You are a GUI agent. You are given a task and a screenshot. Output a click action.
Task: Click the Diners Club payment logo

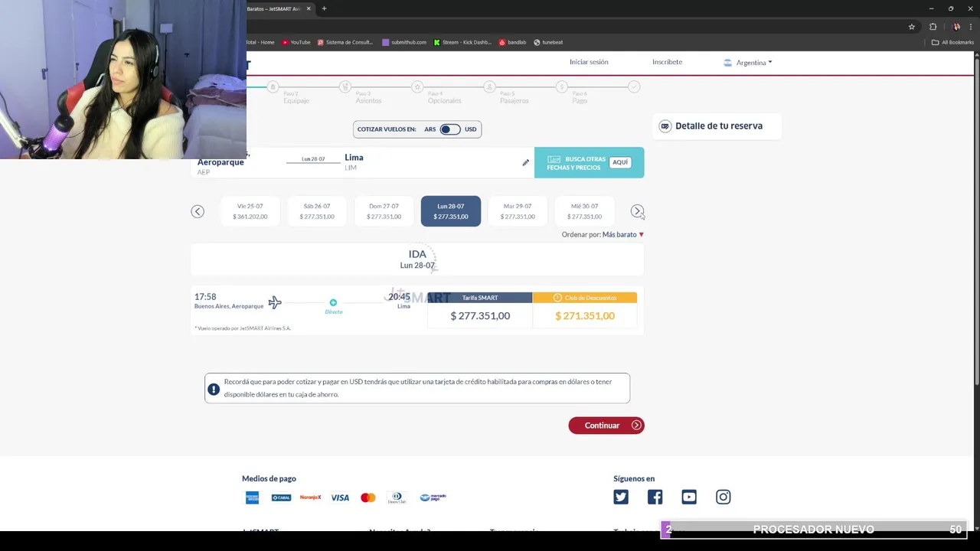pos(397,497)
